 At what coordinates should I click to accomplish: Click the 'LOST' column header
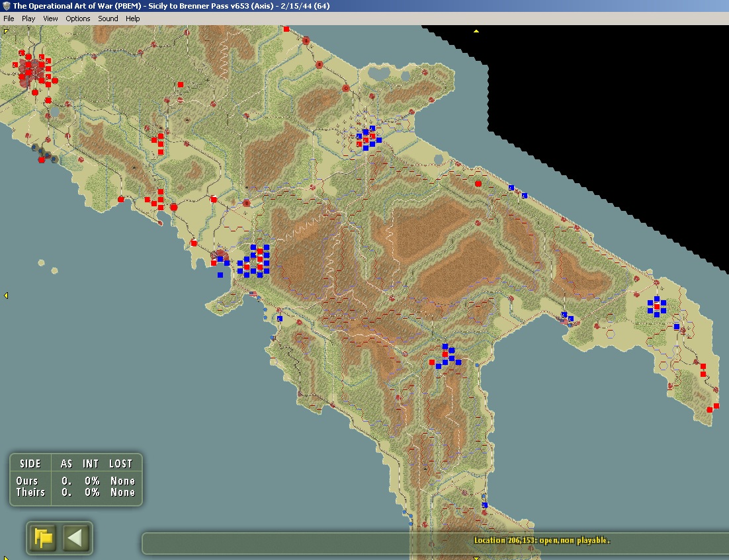[x=121, y=463]
